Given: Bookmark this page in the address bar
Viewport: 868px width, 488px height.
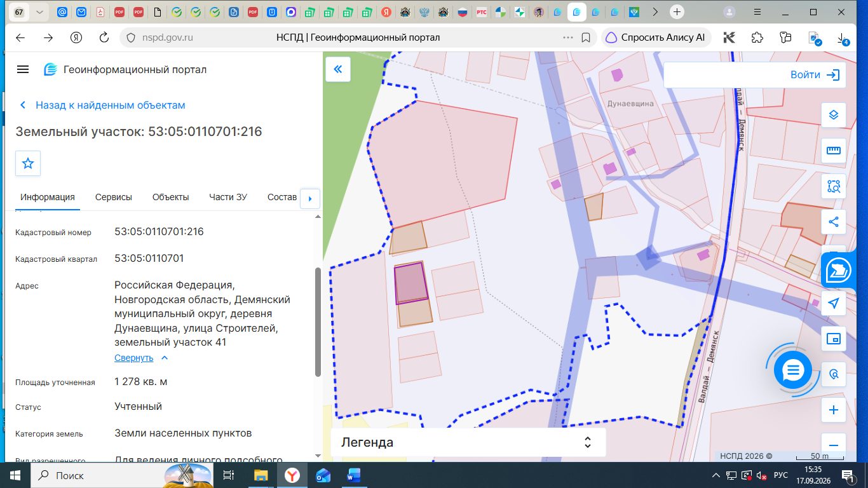Looking at the screenshot, I should (x=586, y=37).
